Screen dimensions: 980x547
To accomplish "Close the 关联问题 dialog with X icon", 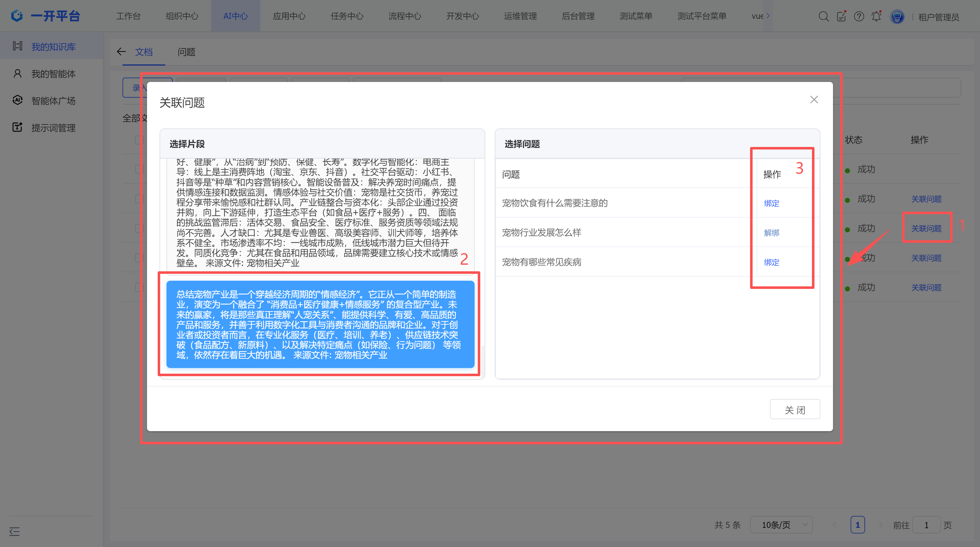I will coord(814,100).
